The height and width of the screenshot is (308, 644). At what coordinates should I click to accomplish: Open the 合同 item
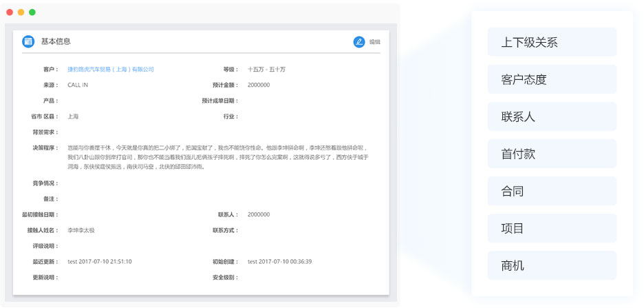551,191
